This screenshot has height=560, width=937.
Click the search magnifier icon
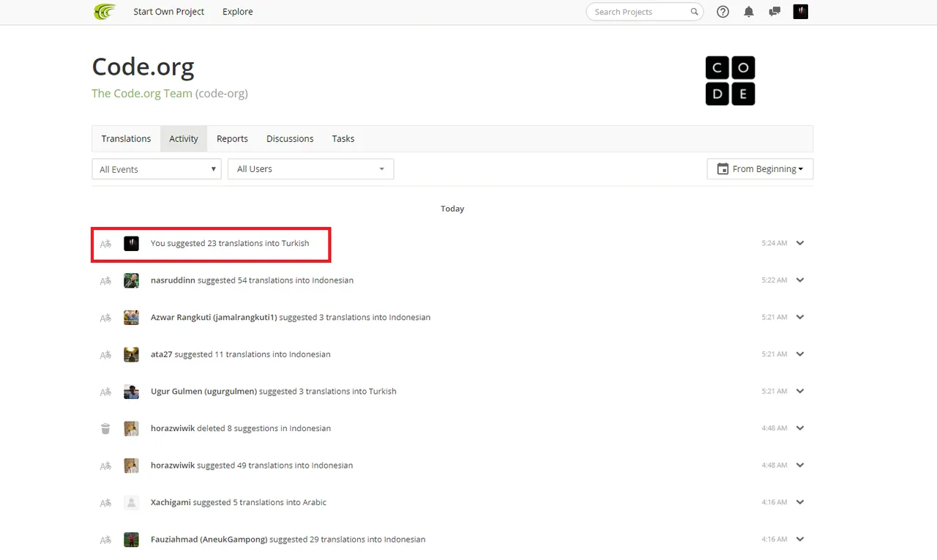pos(694,12)
